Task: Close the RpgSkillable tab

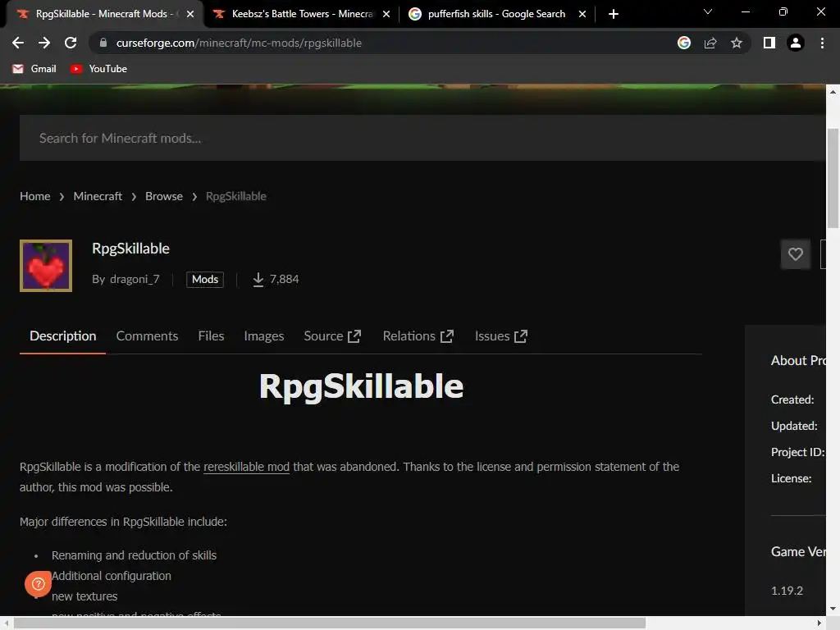Action: point(190,14)
